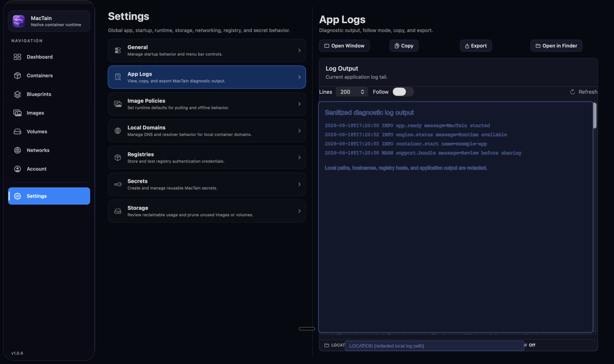Open Containers navigation item
Viewport: 614px width, 364px height.
[49, 76]
